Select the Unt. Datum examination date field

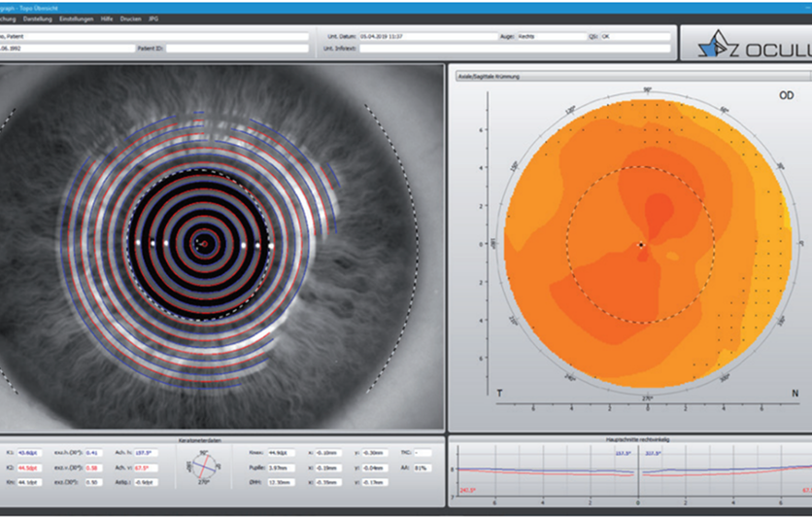(428, 37)
